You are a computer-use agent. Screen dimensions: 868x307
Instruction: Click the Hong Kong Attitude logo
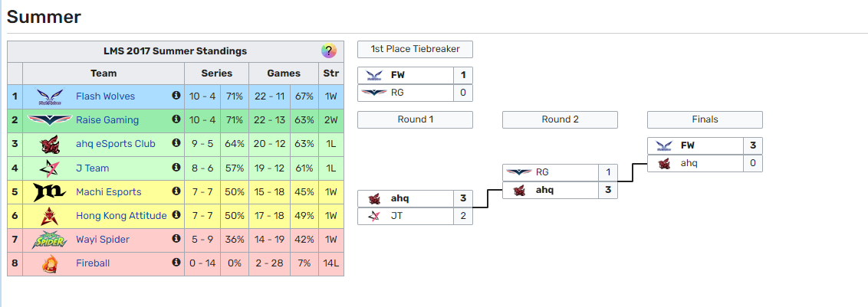point(50,215)
